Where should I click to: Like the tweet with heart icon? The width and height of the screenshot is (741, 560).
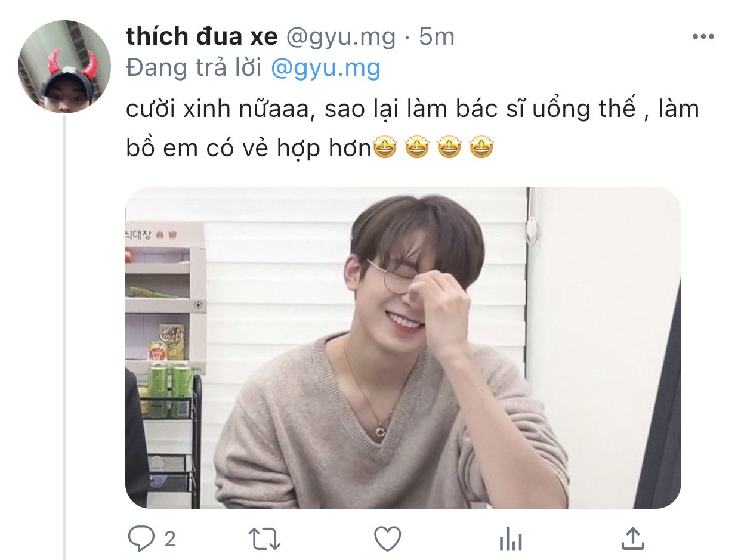387,540
